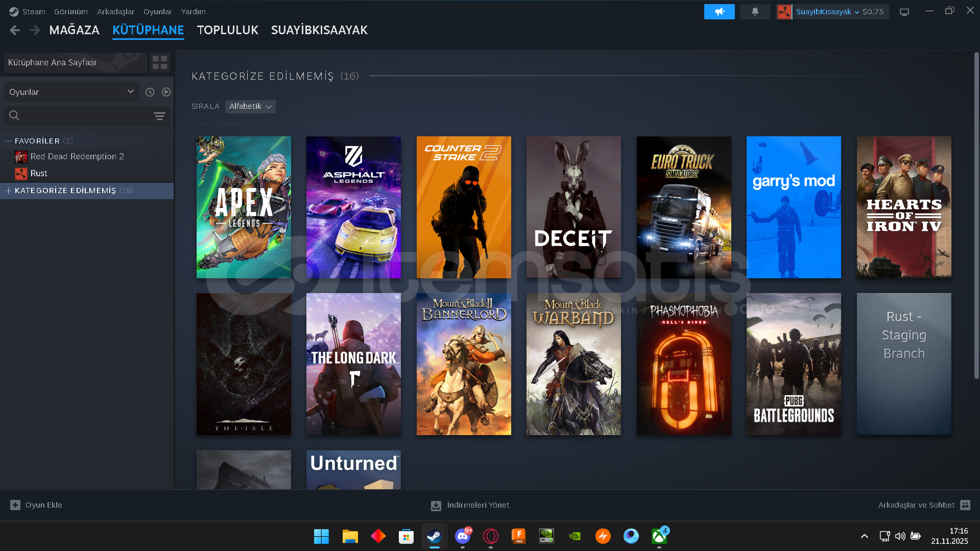Navigate back with the back arrow
The width and height of the screenshot is (980, 551).
(x=15, y=30)
